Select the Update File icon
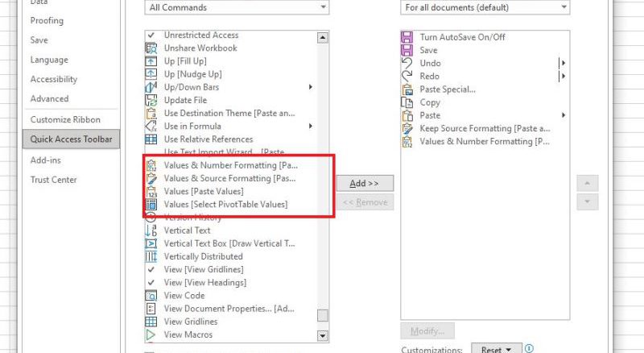This screenshot has width=644, height=353. tap(151, 100)
